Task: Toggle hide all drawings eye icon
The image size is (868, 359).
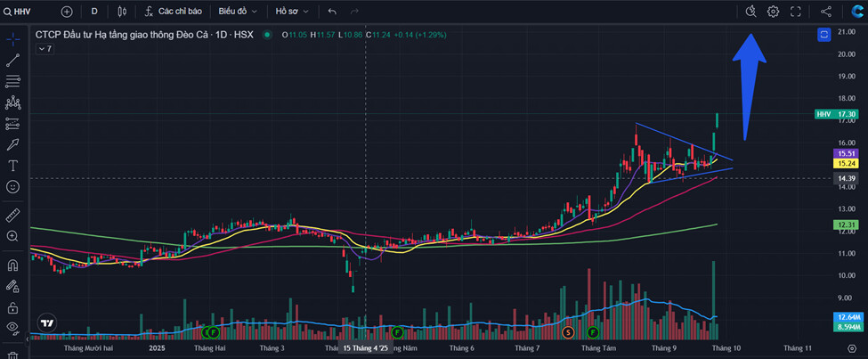Action: pos(12,329)
